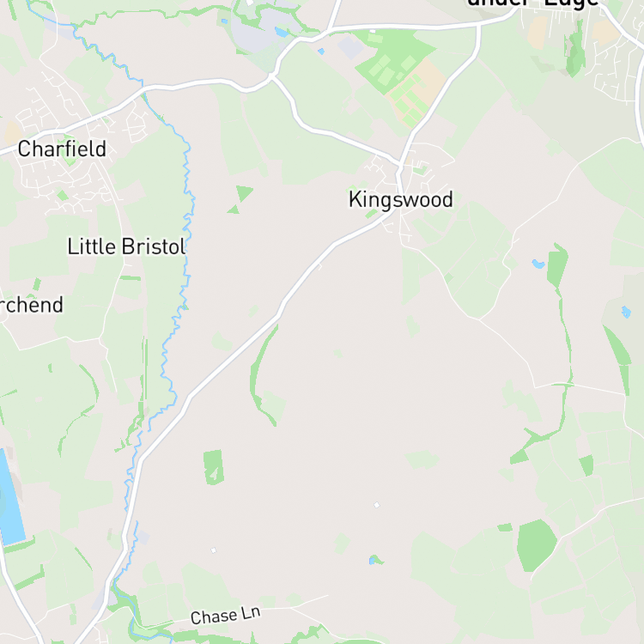This screenshot has width=644, height=644.
Task: Click the small white square building marker
Action: (377, 505)
